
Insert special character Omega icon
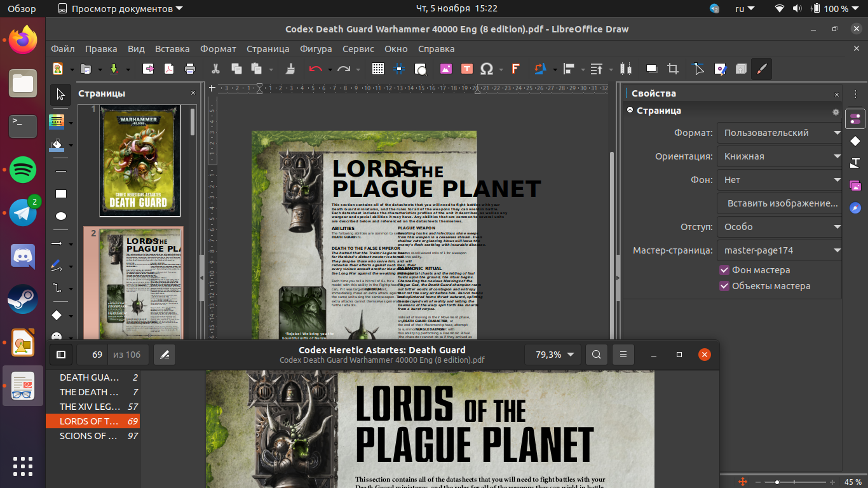pyautogui.click(x=487, y=69)
